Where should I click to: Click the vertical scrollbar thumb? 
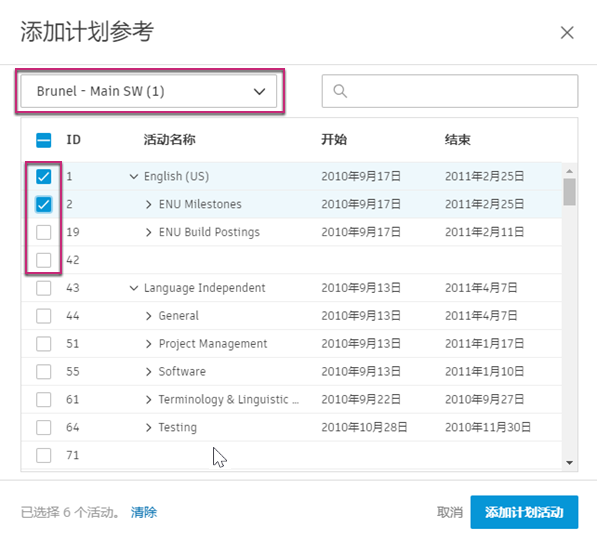point(570,192)
